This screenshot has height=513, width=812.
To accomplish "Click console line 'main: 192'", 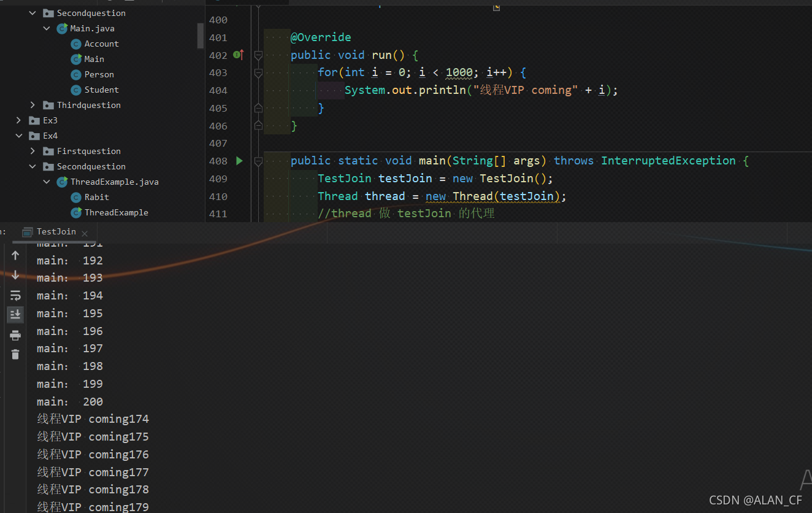I will pyautogui.click(x=70, y=260).
